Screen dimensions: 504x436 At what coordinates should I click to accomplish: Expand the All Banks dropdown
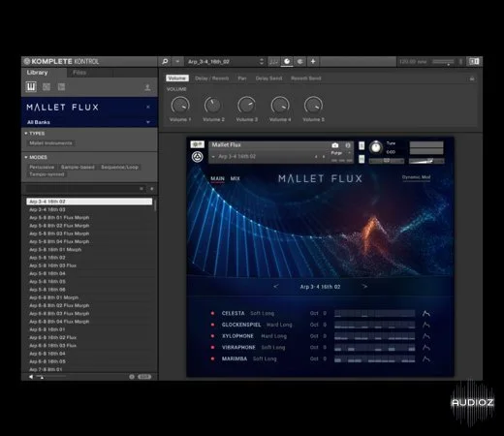point(148,122)
